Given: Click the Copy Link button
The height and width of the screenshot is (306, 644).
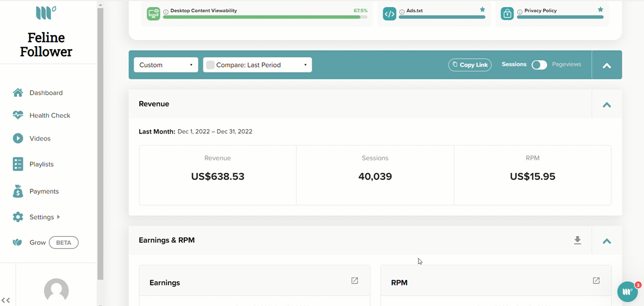Looking at the screenshot, I should (x=470, y=65).
